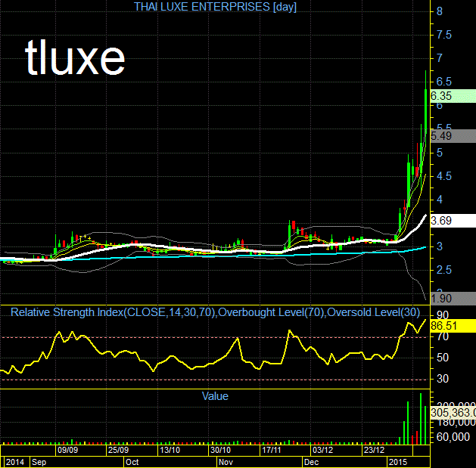Click the 1.90 lower band value label
The image size is (476, 468).
point(453,299)
